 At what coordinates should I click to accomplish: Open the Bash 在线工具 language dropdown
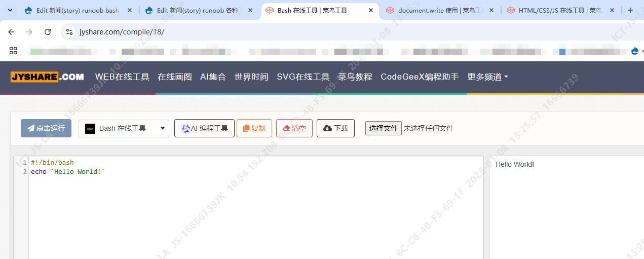[x=124, y=128]
